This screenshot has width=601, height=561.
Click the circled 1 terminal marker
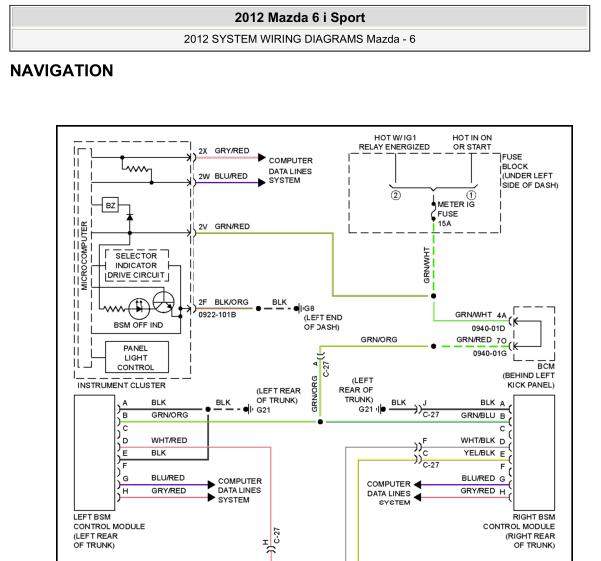(471, 195)
